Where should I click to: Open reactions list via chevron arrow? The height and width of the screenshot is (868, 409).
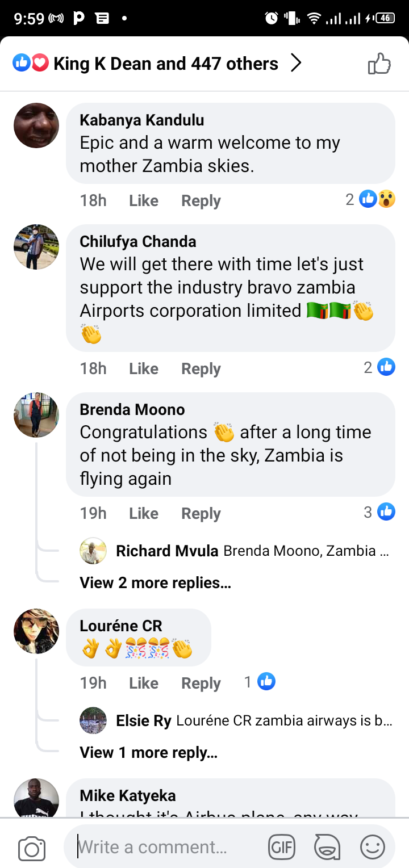coord(295,64)
